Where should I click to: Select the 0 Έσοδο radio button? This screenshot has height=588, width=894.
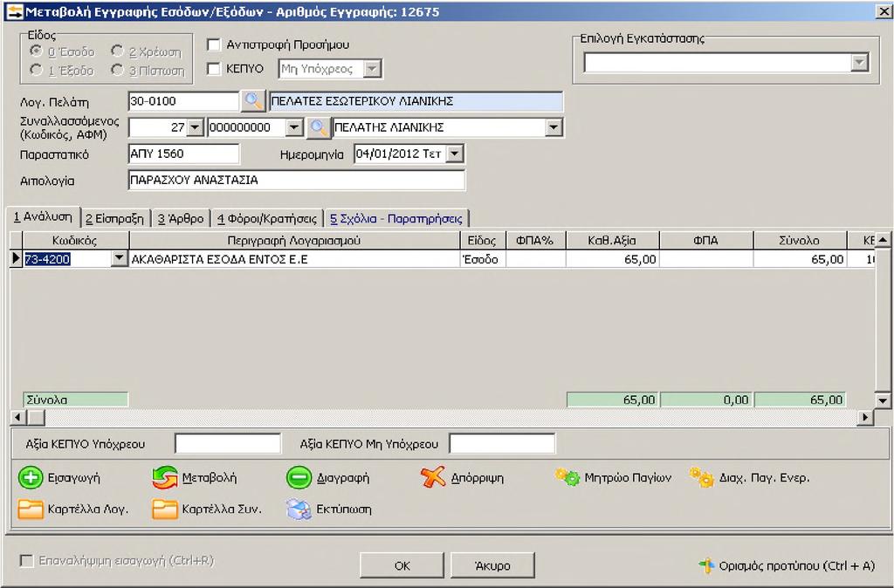tap(37, 51)
